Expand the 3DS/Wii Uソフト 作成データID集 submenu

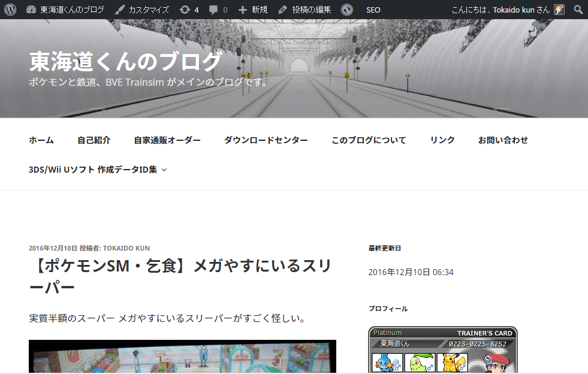point(164,170)
